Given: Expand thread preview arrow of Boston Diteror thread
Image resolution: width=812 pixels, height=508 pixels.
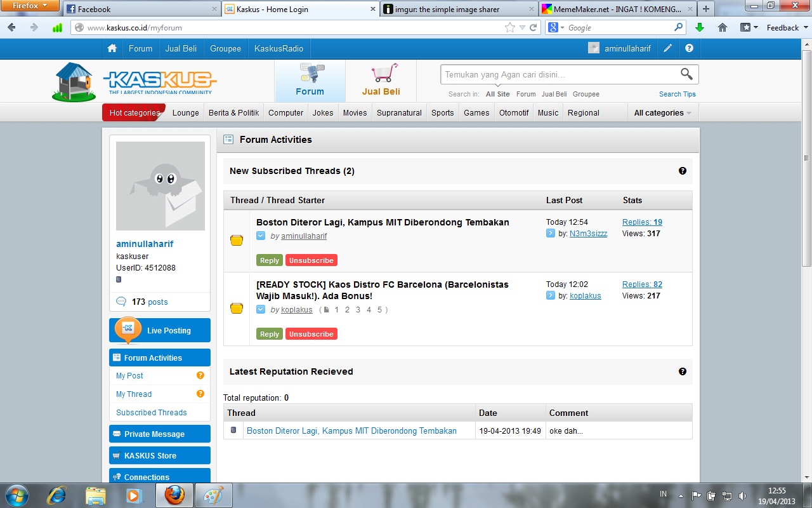Looking at the screenshot, I should click(x=261, y=236).
